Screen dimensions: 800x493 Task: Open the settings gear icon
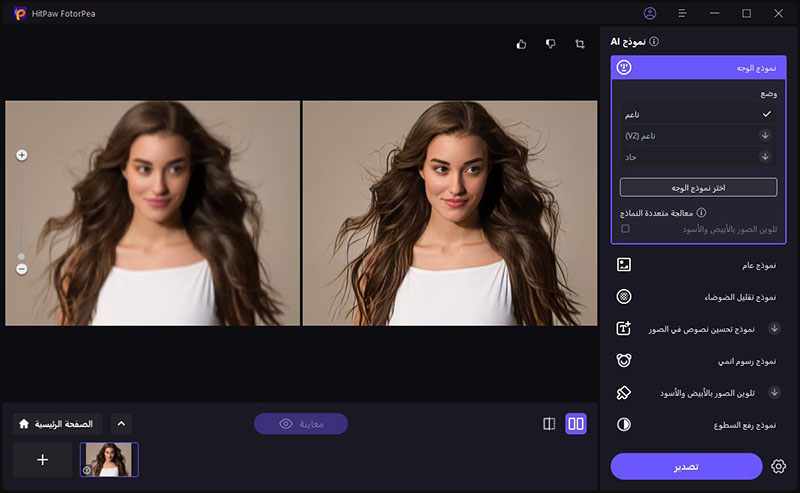pyautogui.click(x=779, y=466)
